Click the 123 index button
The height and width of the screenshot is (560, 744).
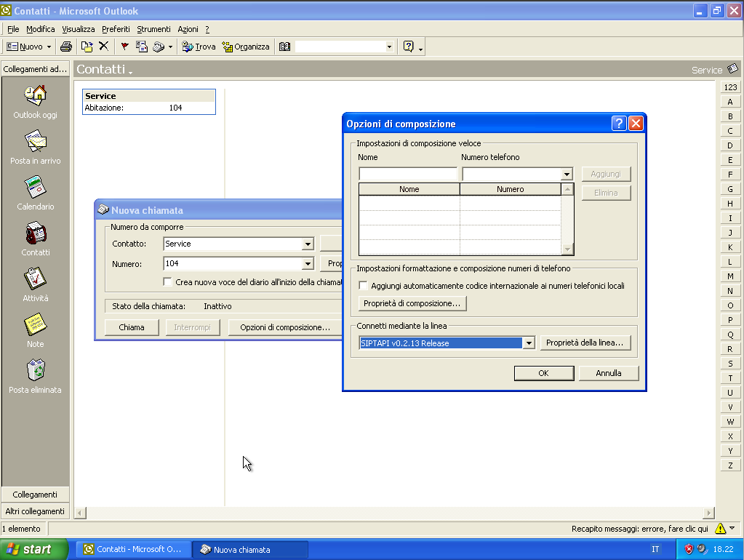(730, 87)
